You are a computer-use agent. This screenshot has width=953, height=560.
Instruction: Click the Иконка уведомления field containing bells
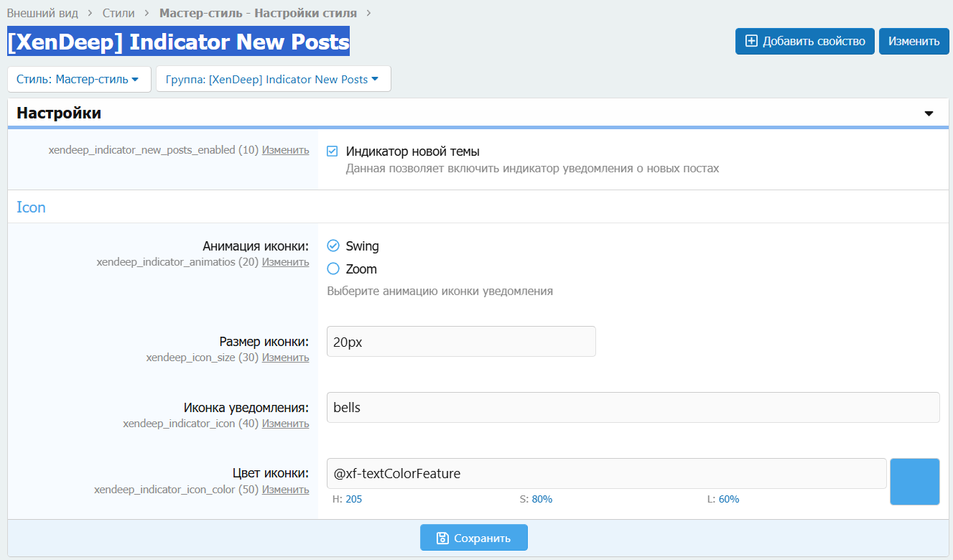coord(632,408)
